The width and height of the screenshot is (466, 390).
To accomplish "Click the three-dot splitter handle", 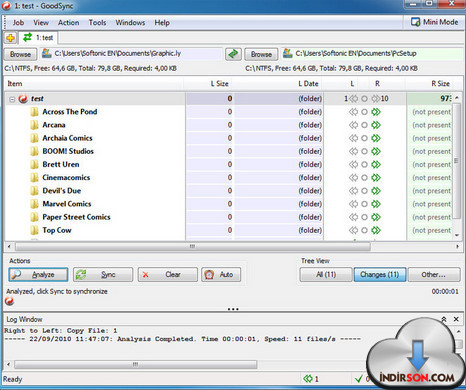I will tap(233, 309).
